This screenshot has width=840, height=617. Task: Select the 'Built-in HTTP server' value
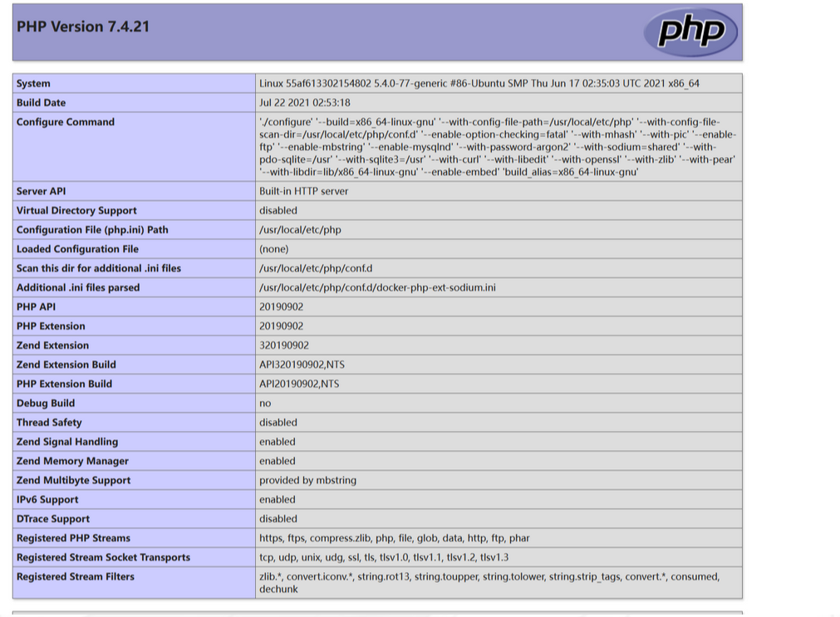[304, 191]
